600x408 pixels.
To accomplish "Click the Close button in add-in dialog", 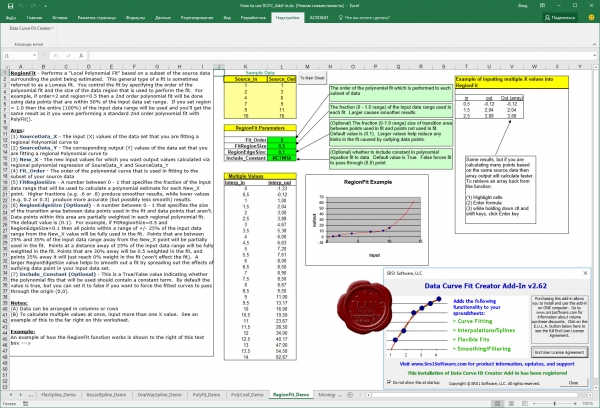I will (573, 383).
